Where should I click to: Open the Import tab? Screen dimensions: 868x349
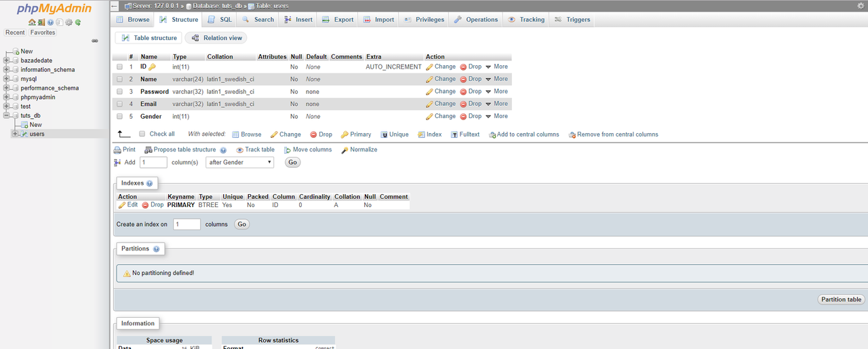pyautogui.click(x=378, y=20)
